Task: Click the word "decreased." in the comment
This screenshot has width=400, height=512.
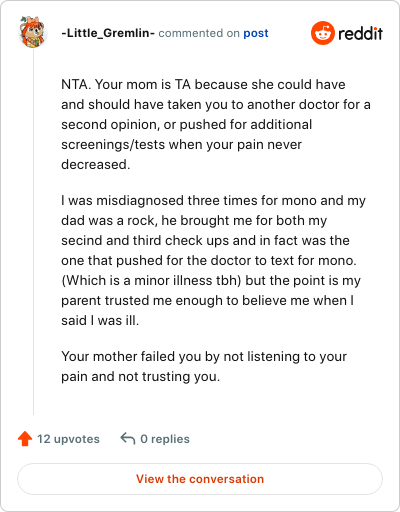Action: click(x=96, y=165)
